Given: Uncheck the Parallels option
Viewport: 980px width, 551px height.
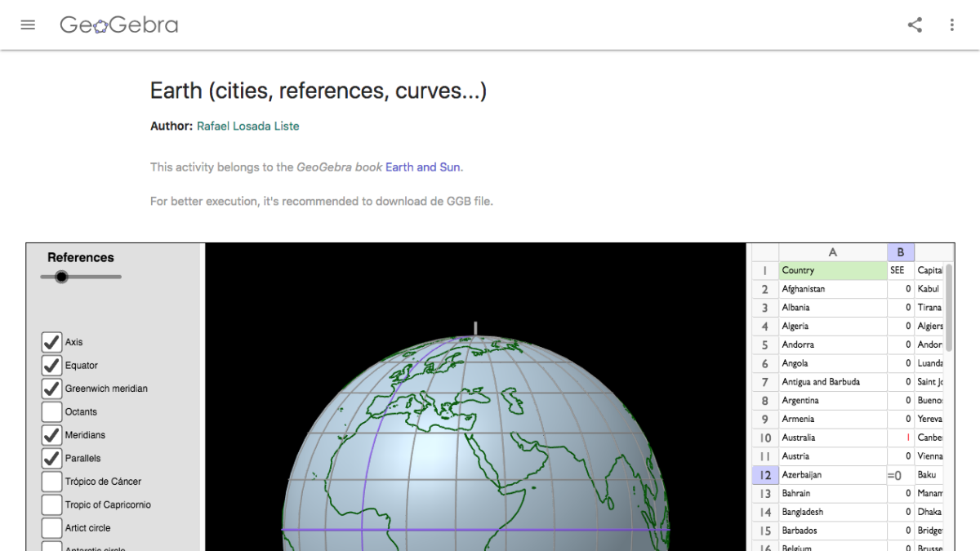Looking at the screenshot, I should 51,458.
